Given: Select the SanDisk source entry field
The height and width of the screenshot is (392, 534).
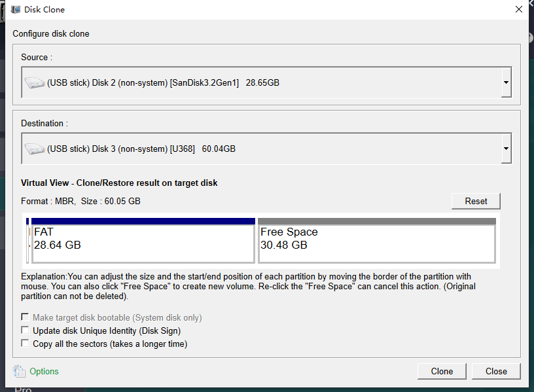Looking at the screenshot, I should 196,82.
